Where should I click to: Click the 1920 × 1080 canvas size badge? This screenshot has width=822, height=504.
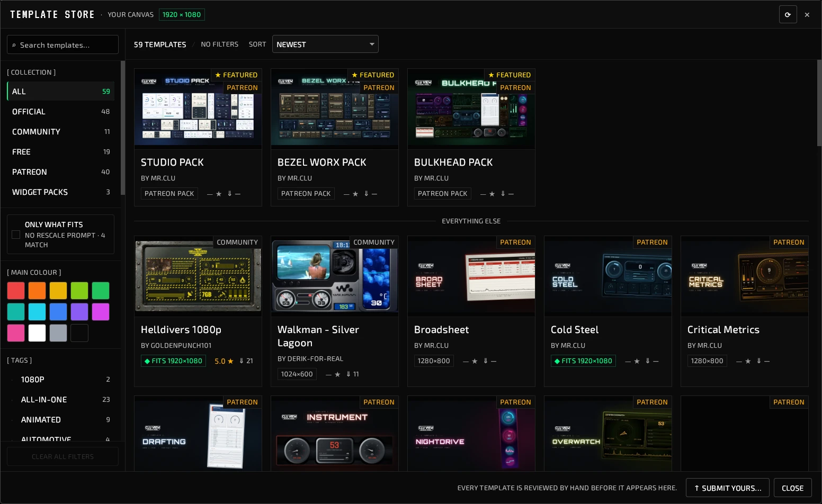click(x=182, y=15)
